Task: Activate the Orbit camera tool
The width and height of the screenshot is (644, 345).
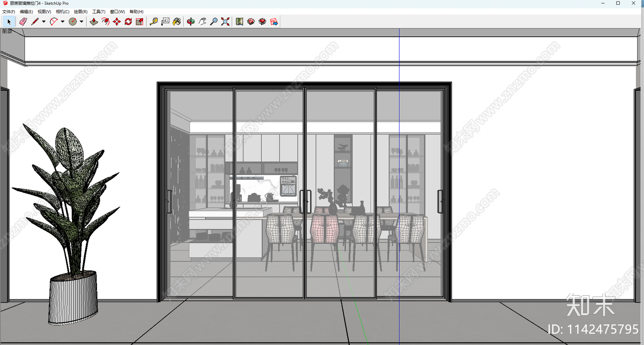Action: coord(191,22)
